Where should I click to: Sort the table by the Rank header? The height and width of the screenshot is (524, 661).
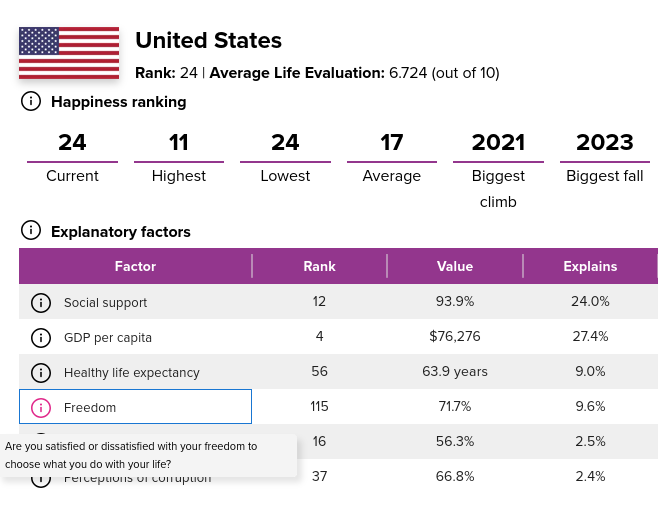pyautogui.click(x=319, y=266)
